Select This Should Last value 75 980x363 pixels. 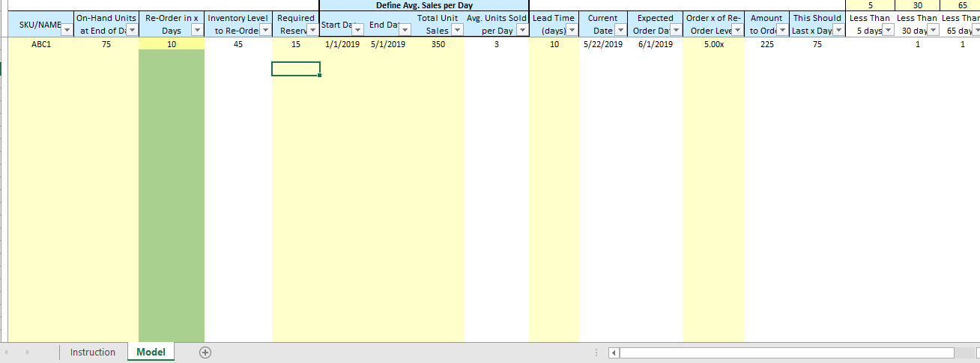(817, 44)
